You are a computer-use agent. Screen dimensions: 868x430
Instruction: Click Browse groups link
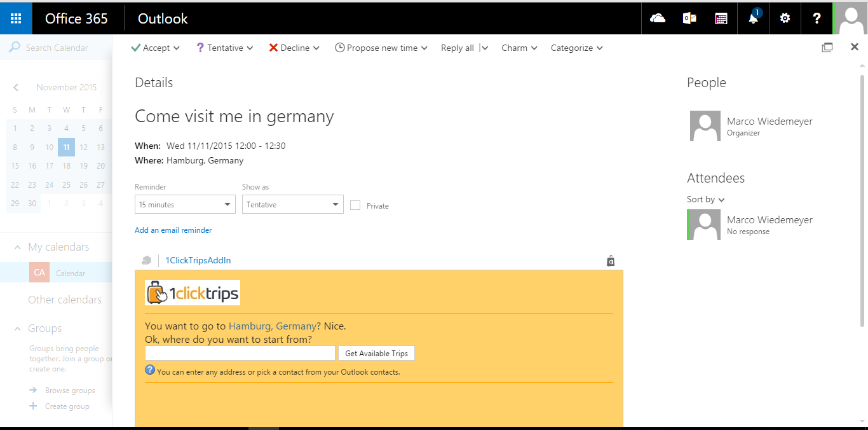70,391
